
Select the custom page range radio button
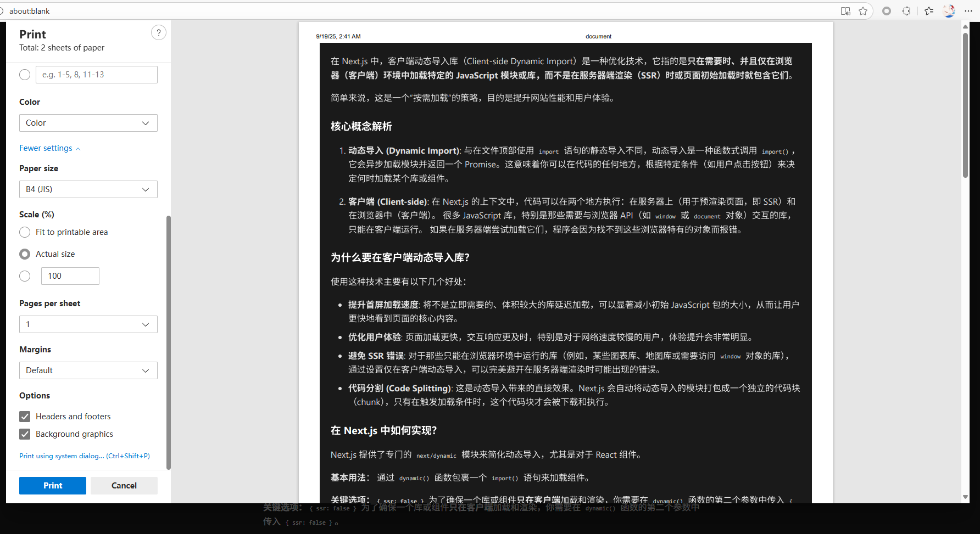[25, 75]
